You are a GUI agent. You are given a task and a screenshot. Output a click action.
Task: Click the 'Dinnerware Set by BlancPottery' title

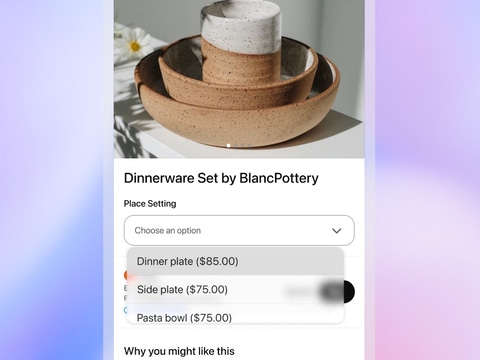click(x=221, y=178)
